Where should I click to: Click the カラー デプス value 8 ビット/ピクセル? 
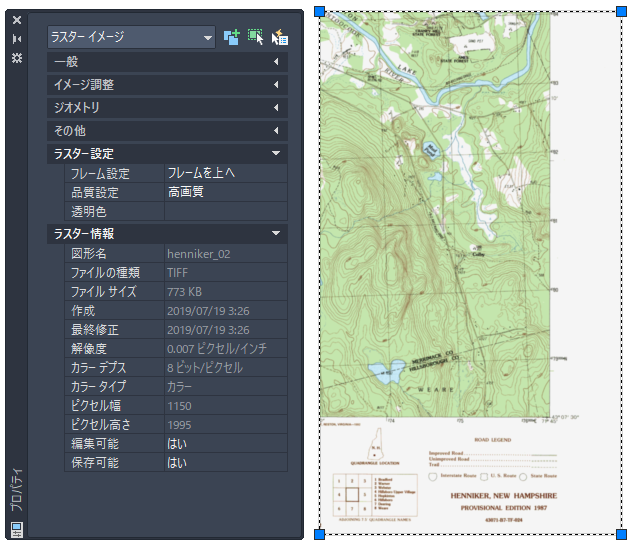pos(226,367)
